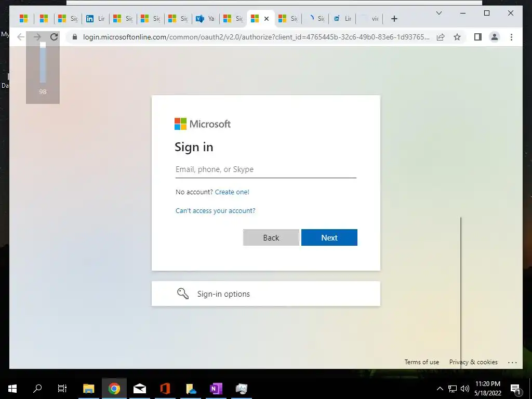Minimize the Chrome window

pyautogui.click(x=463, y=13)
